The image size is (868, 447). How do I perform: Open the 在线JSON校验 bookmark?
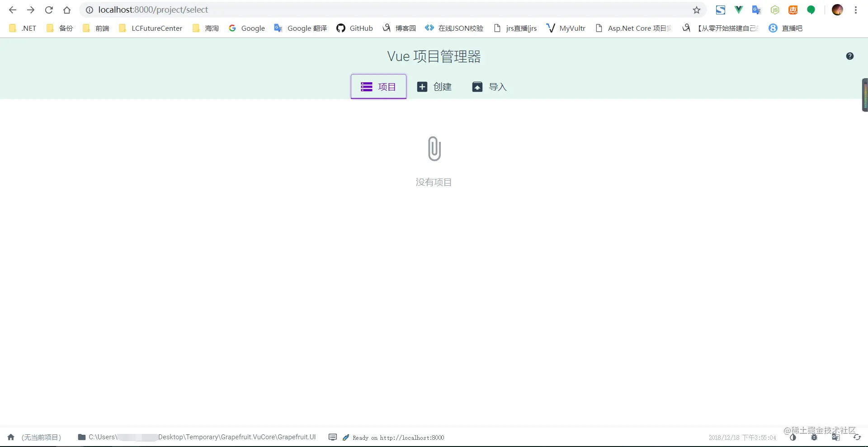(454, 28)
